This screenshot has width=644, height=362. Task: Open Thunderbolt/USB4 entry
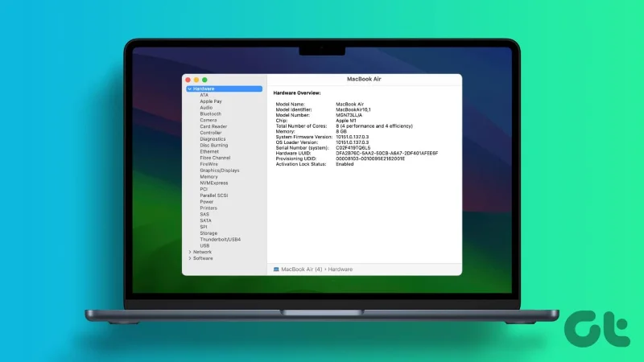(220, 239)
